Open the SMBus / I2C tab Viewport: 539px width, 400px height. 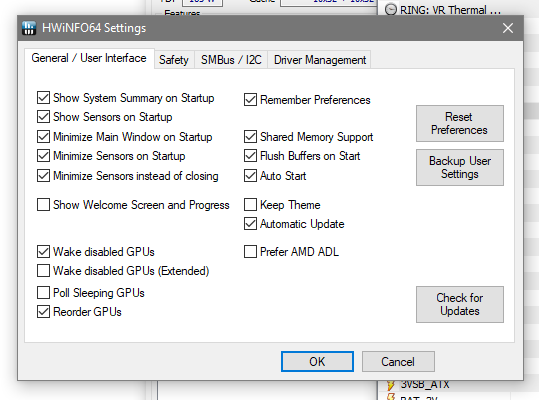(231, 60)
